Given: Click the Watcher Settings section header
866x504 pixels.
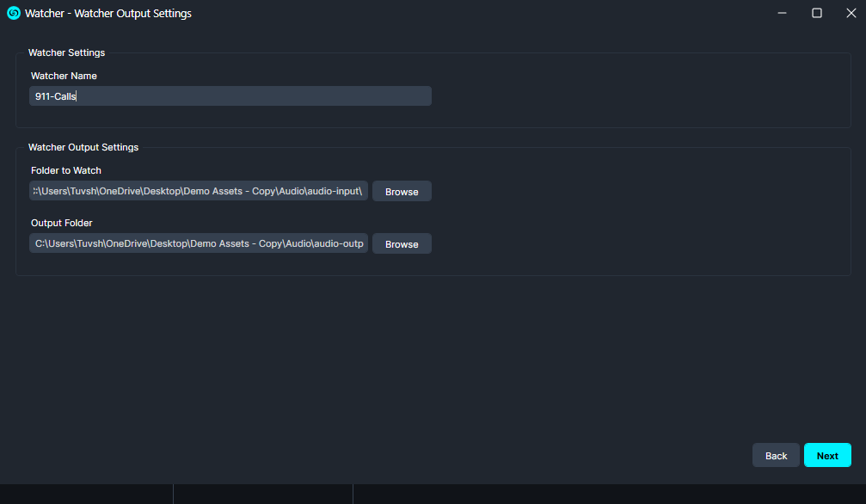Looking at the screenshot, I should 66,52.
